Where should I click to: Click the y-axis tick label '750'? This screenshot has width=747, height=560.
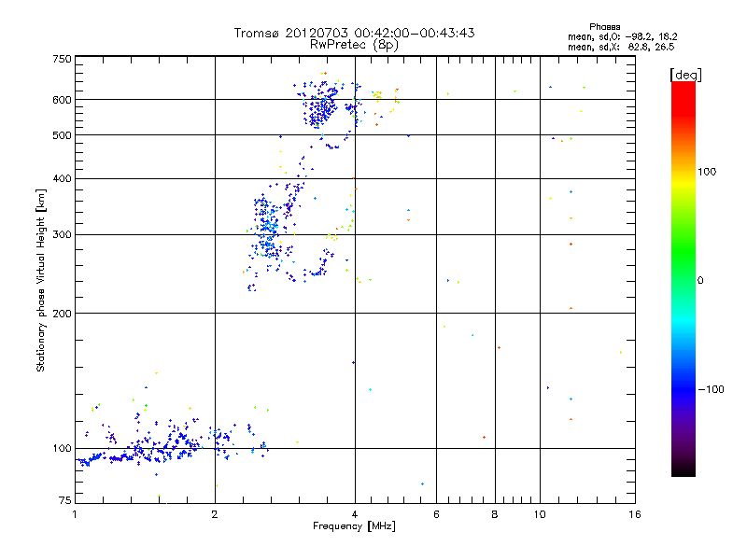(x=62, y=59)
